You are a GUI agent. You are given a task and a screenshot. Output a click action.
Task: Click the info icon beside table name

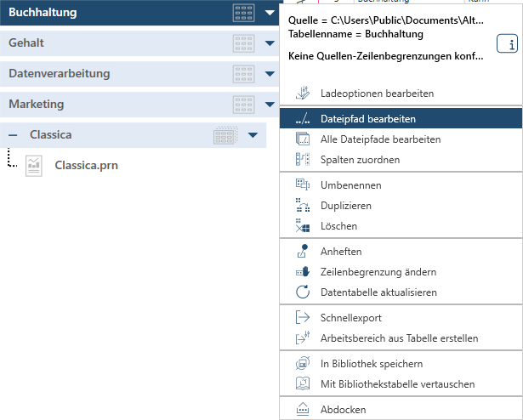(507, 45)
